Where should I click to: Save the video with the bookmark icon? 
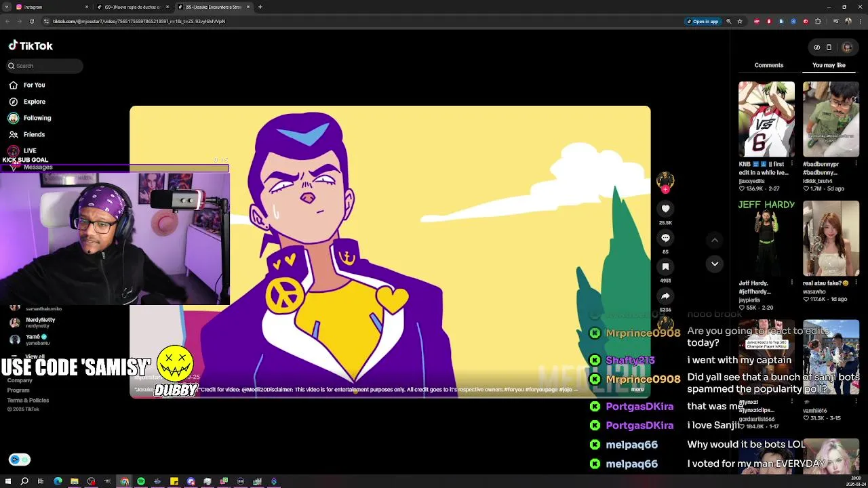[665, 267]
